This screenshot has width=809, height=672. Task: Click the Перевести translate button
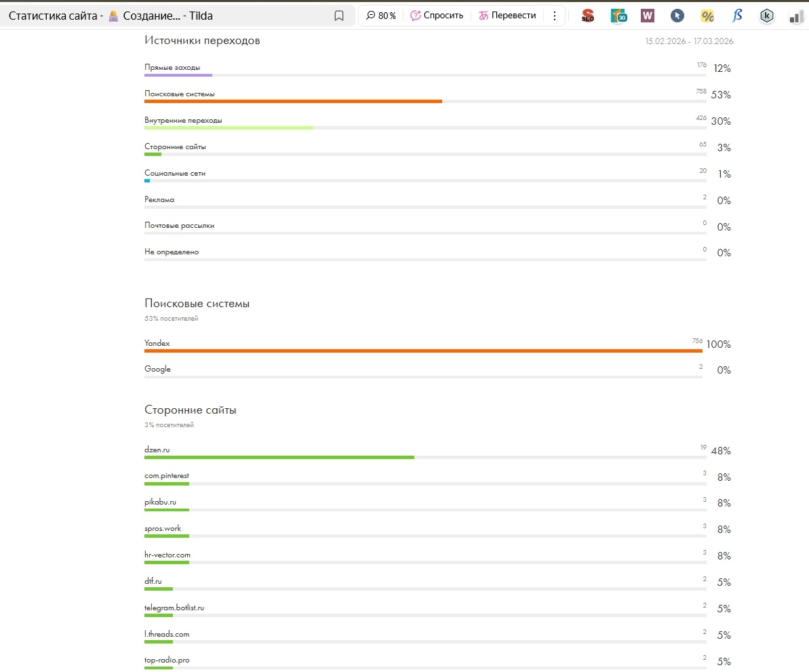pyautogui.click(x=507, y=16)
